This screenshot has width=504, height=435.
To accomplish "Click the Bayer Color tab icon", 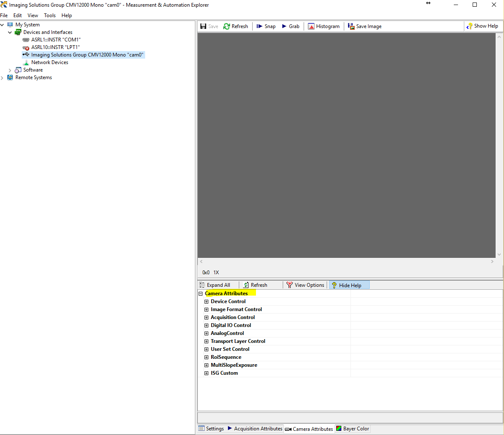I will pos(339,429).
